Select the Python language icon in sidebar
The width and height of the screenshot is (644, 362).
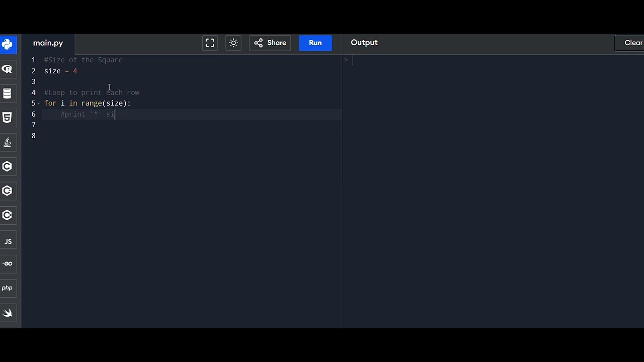tap(8, 45)
